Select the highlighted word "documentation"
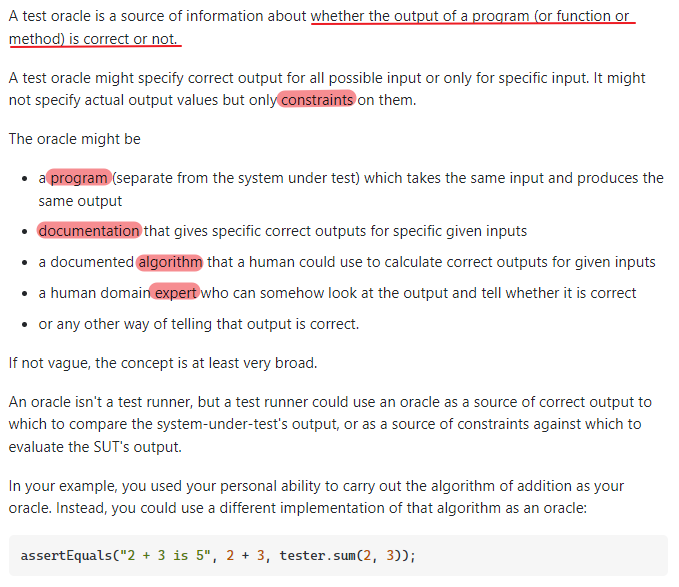The height and width of the screenshot is (587, 679). [90, 231]
